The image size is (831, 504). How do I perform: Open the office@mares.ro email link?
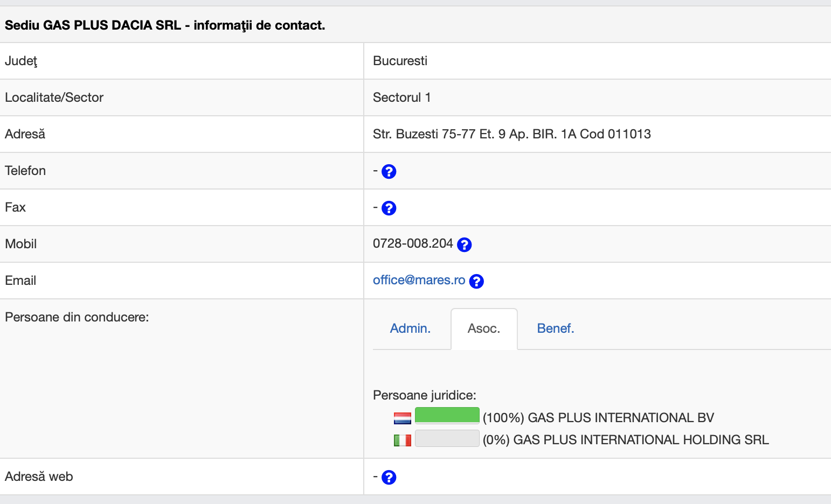(419, 280)
